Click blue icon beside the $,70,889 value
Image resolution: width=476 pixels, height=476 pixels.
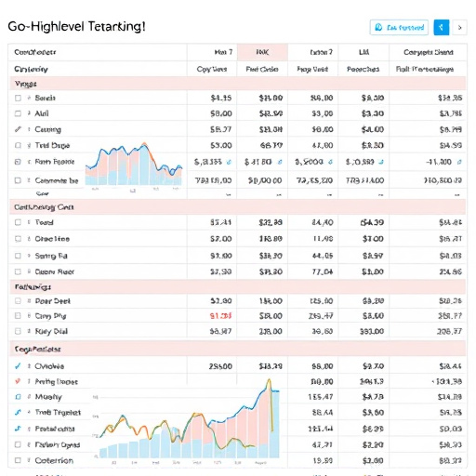(x=381, y=162)
